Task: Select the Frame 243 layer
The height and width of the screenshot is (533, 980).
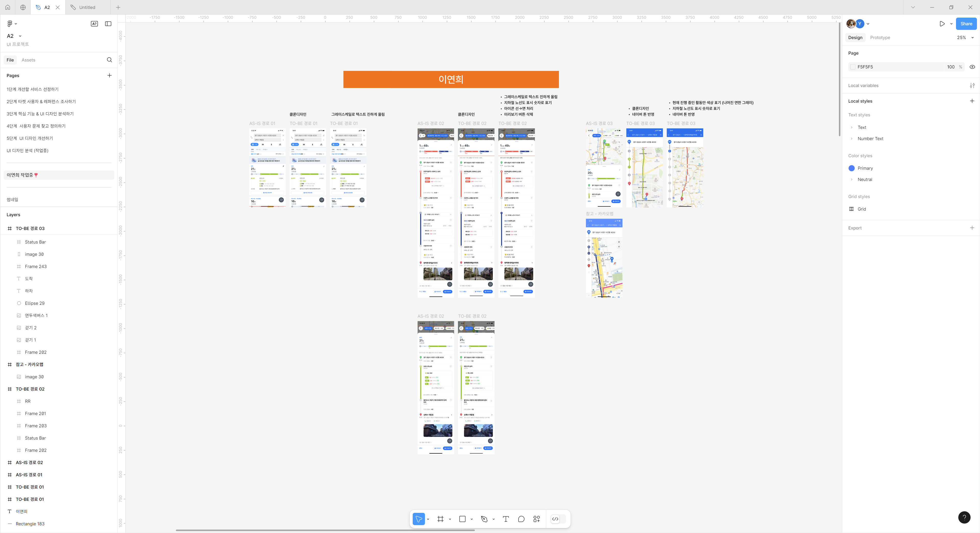Action: 36,267
